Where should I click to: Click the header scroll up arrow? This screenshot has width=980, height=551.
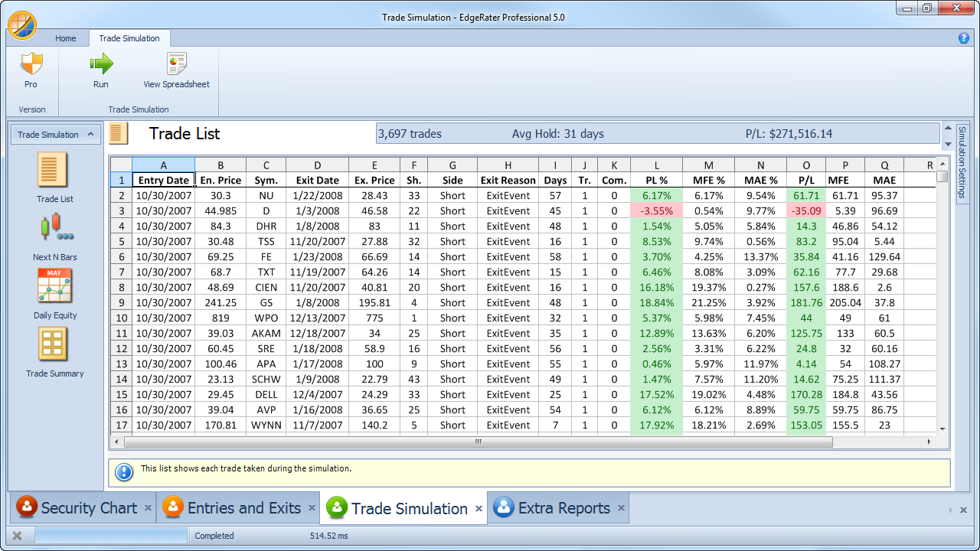[x=947, y=128]
